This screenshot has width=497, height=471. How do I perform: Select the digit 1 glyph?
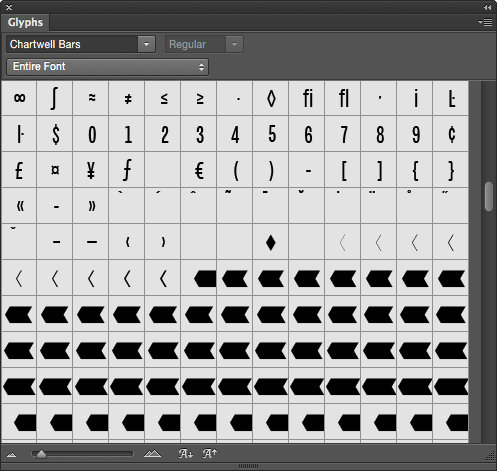pyautogui.click(x=127, y=134)
